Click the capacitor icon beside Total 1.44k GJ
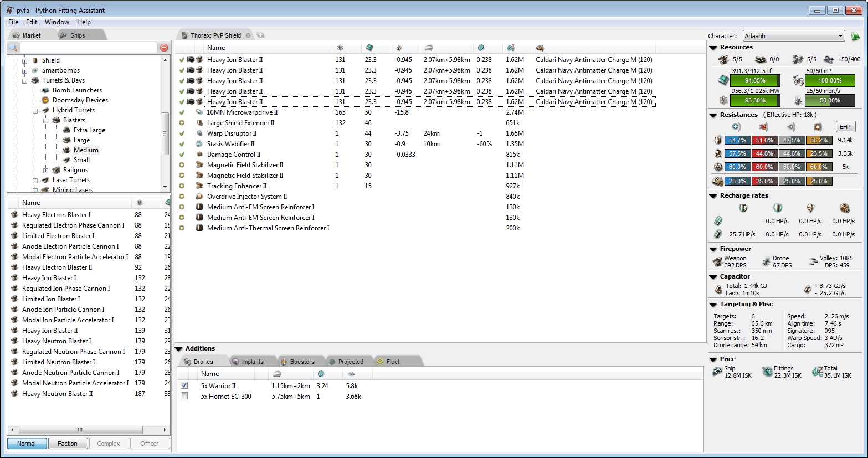The width and height of the screenshot is (868, 458). (x=718, y=290)
